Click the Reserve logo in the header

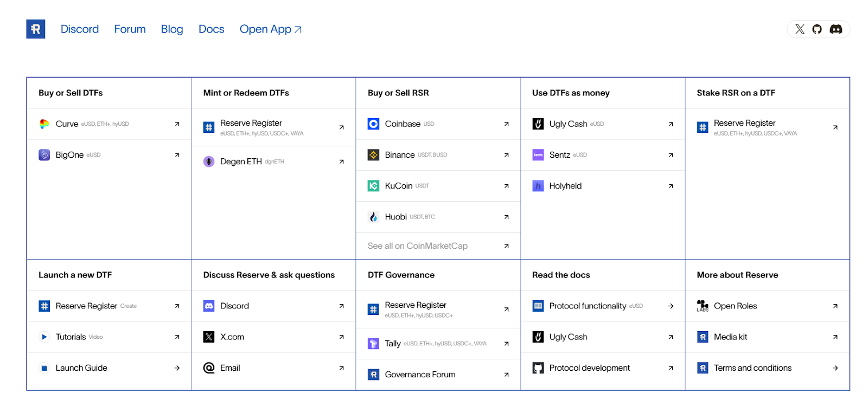pyautogui.click(x=36, y=29)
